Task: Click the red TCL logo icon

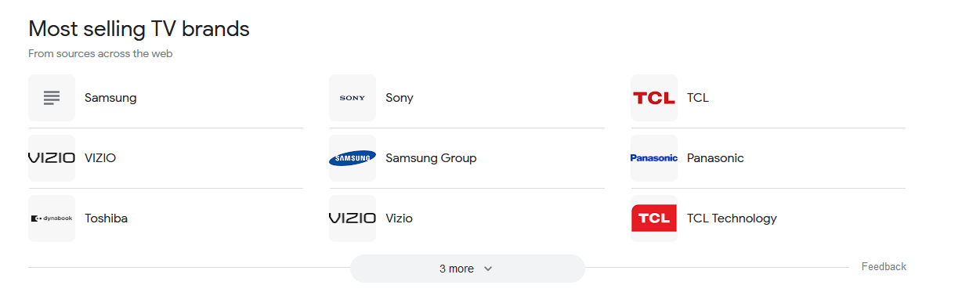Action: (x=654, y=98)
